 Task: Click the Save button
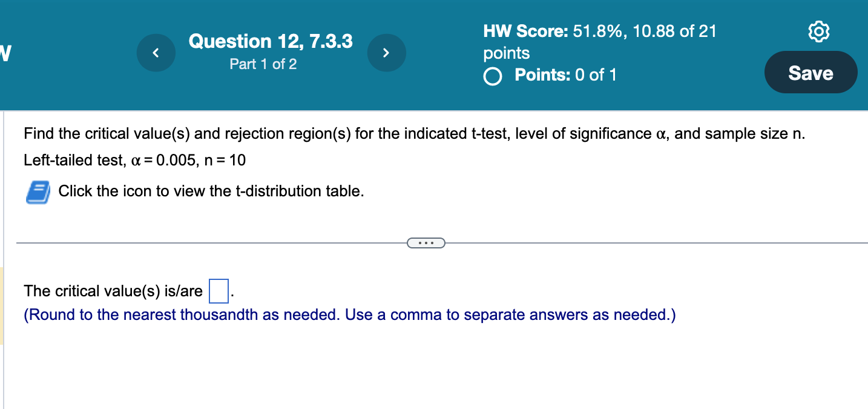810,72
